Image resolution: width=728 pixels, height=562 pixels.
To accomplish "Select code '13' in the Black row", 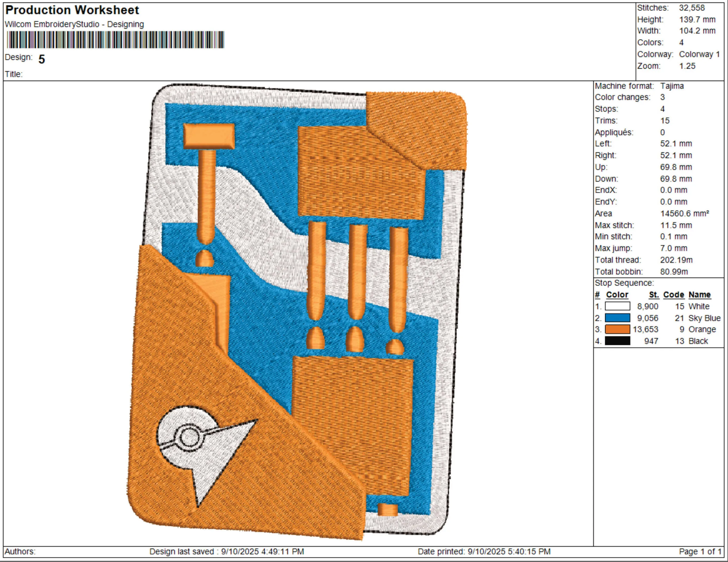I will click(679, 341).
